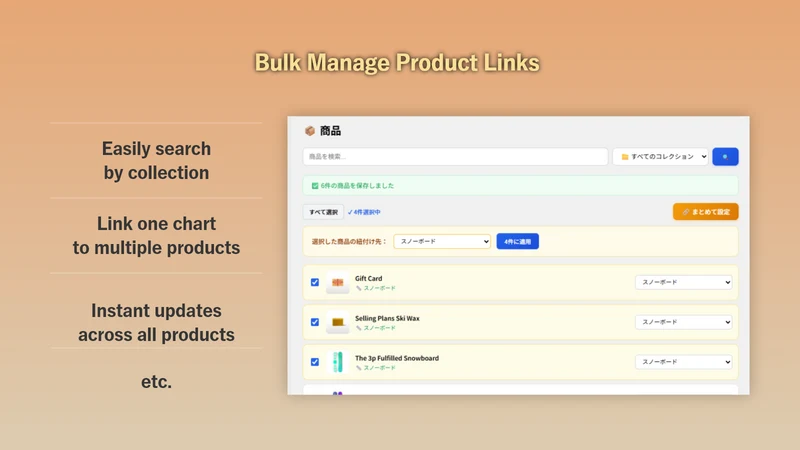This screenshot has height=450, width=800.
Task: Click スノーボード tag under Gift Card
Action: [380, 288]
